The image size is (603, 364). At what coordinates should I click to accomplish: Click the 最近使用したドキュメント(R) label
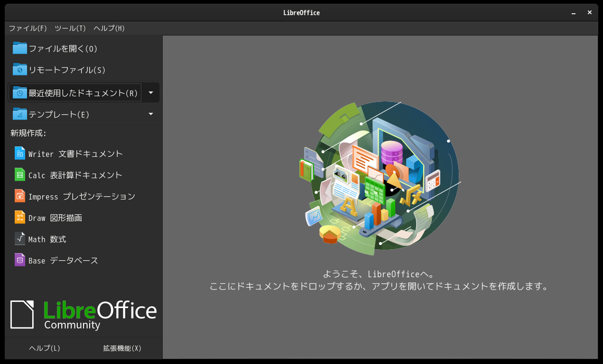[83, 93]
